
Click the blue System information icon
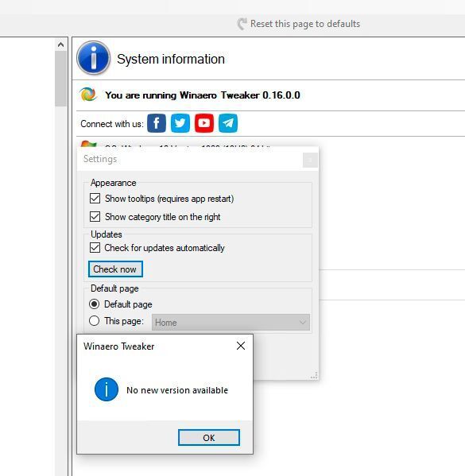pos(93,58)
